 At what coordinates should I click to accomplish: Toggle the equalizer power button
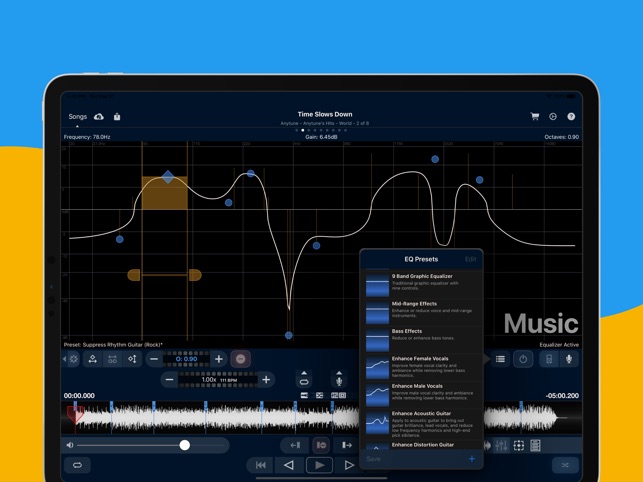pyautogui.click(x=523, y=359)
